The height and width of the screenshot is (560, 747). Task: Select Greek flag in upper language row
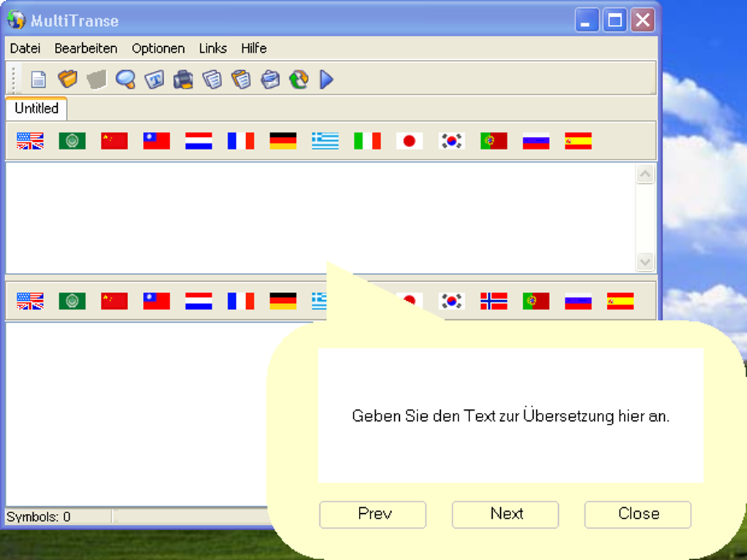coord(325,141)
